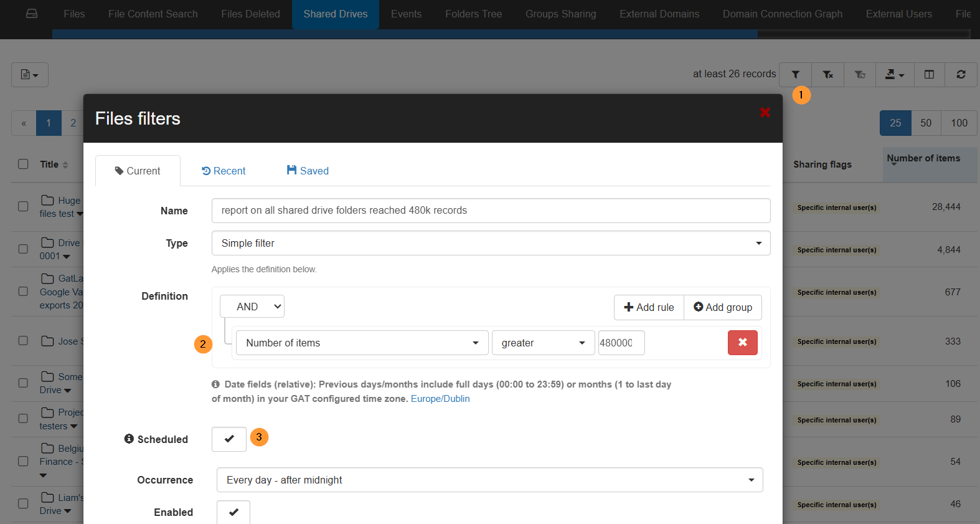Open the External Domains tab
This screenshot has width=980, height=524.
point(659,14)
